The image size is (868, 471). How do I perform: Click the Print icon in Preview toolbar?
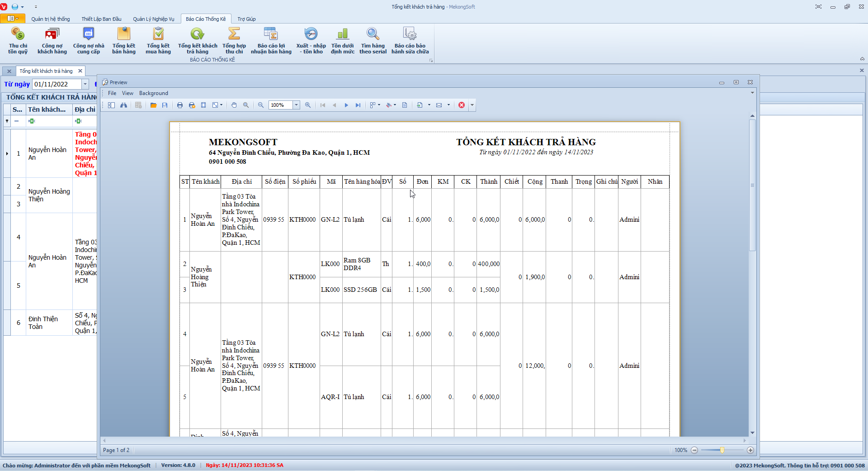[180, 105]
